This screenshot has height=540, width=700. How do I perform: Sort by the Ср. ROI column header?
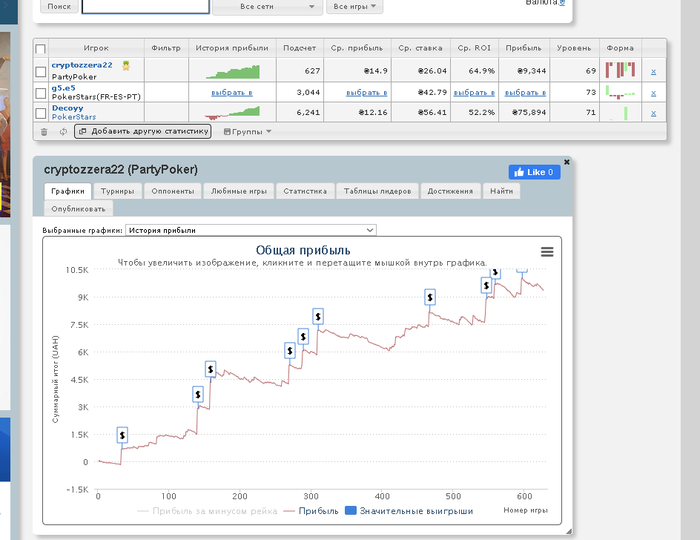(x=474, y=48)
